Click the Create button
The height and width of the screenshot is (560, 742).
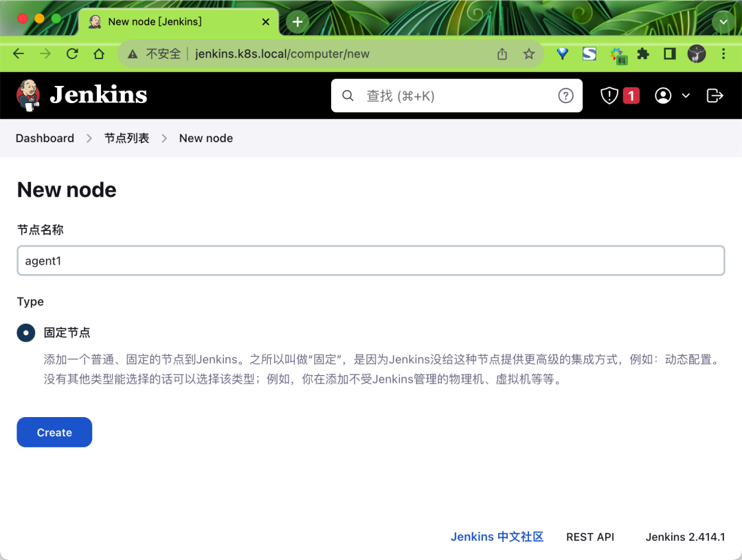coord(54,432)
